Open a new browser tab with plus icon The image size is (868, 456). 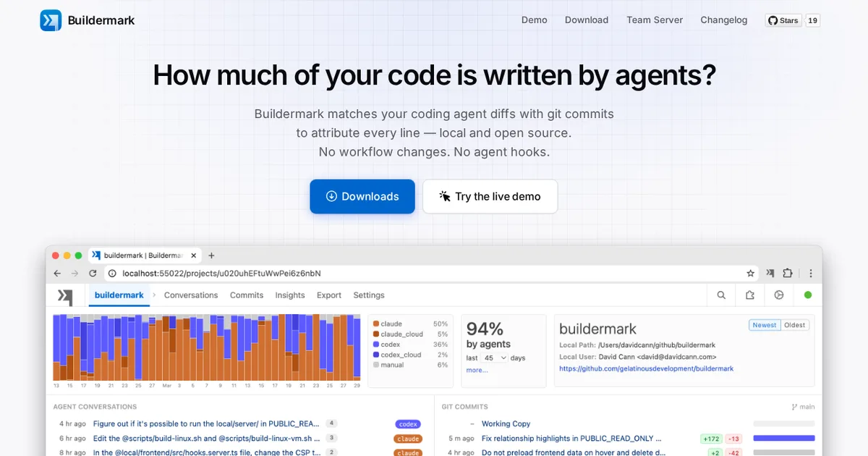211,256
